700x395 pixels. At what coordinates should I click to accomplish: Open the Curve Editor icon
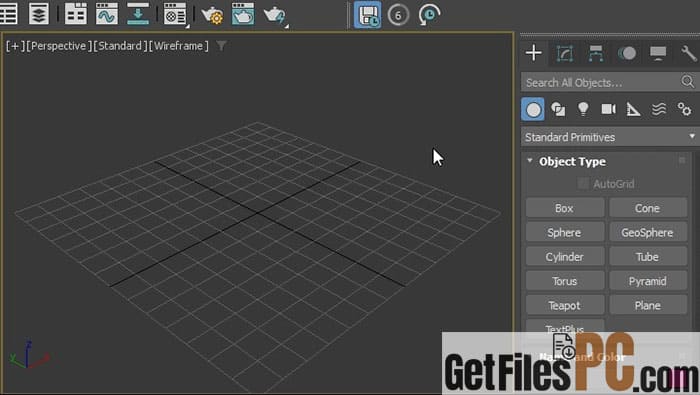(107, 14)
